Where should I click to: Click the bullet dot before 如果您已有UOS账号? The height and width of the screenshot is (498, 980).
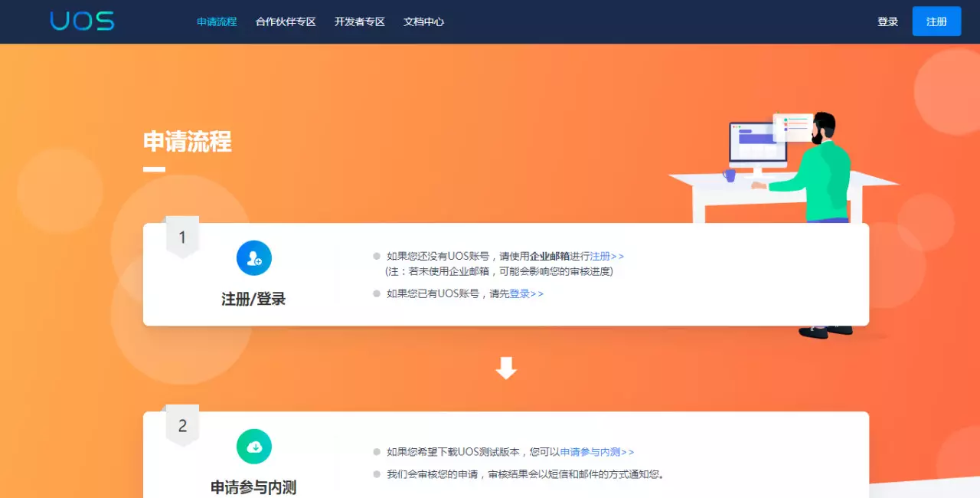[x=376, y=293]
